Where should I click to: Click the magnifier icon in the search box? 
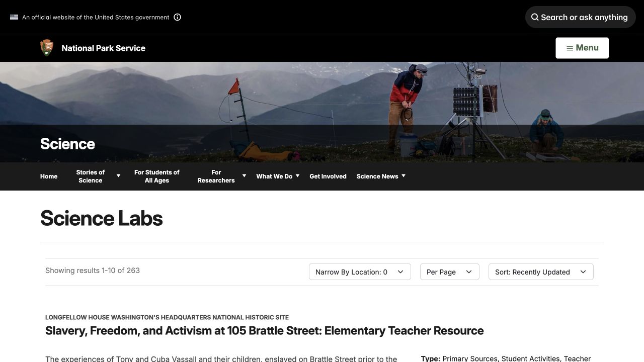[535, 17]
